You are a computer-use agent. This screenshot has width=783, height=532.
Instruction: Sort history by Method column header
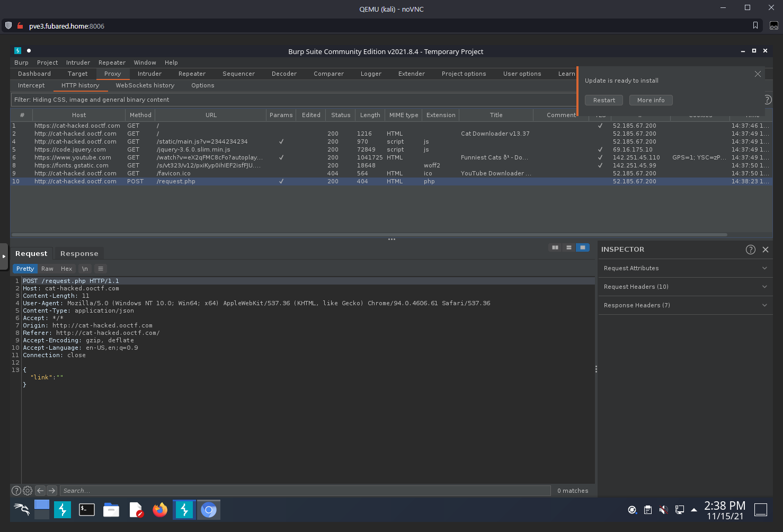pyautogui.click(x=140, y=115)
